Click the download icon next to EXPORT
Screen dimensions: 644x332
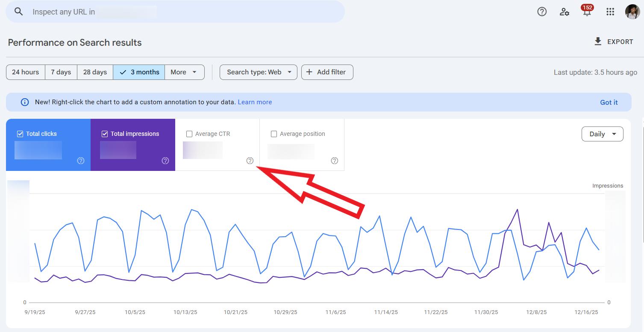click(x=597, y=41)
